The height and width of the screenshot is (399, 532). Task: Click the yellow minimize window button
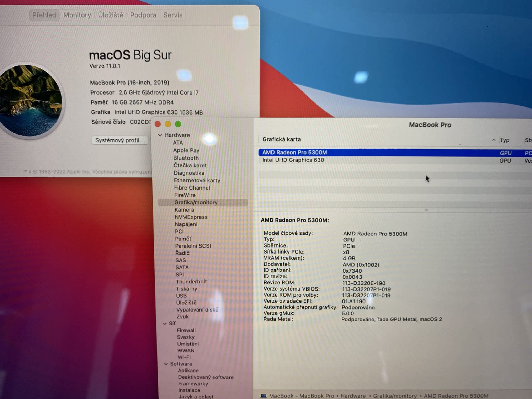tap(168, 124)
